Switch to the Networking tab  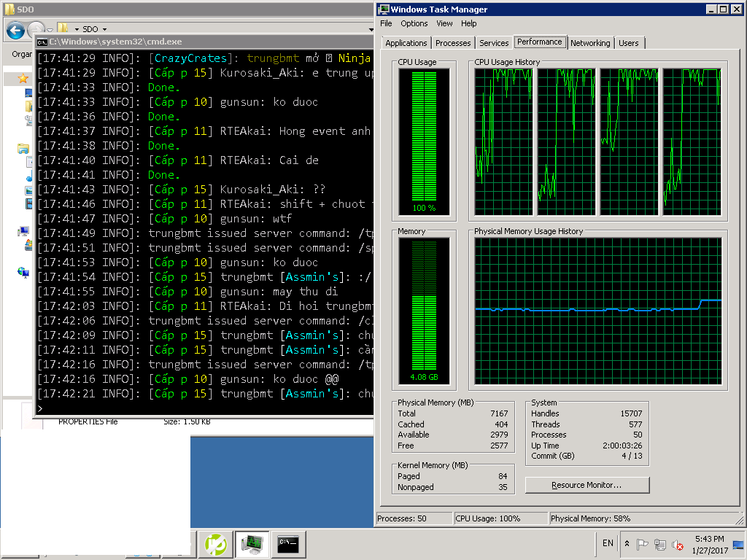[589, 43]
